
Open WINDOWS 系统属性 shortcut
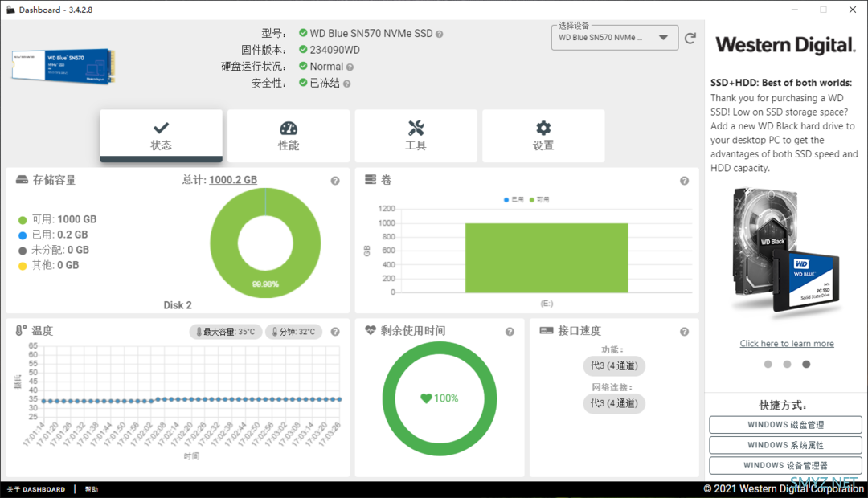click(785, 445)
